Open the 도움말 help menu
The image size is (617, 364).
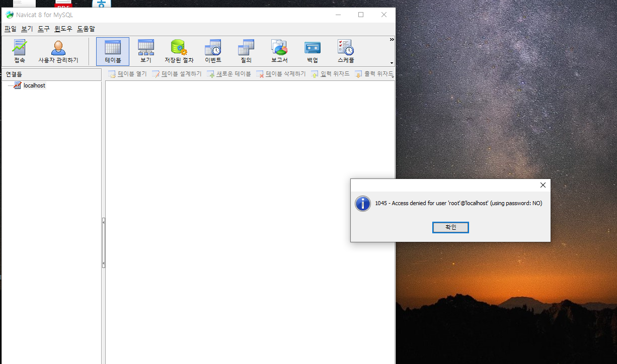pyautogui.click(x=86, y=29)
